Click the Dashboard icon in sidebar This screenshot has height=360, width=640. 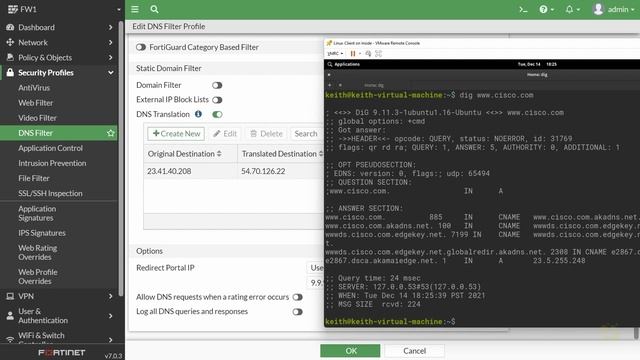pyautogui.click(x=10, y=27)
